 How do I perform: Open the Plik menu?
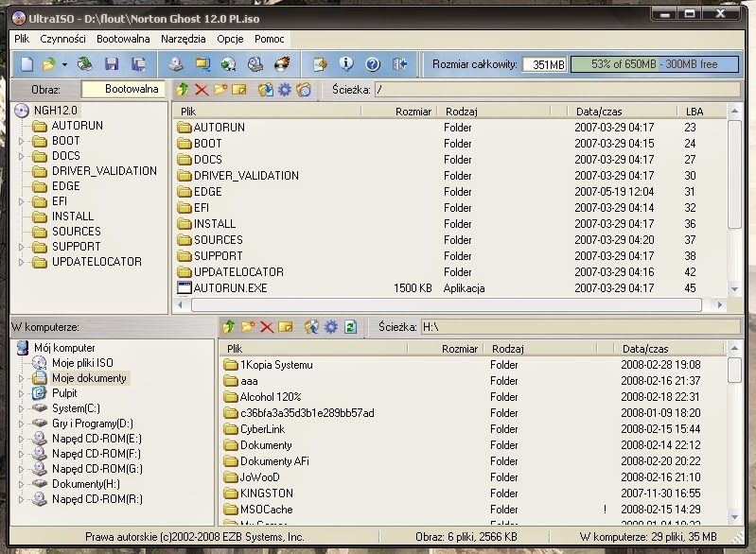click(x=22, y=39)
